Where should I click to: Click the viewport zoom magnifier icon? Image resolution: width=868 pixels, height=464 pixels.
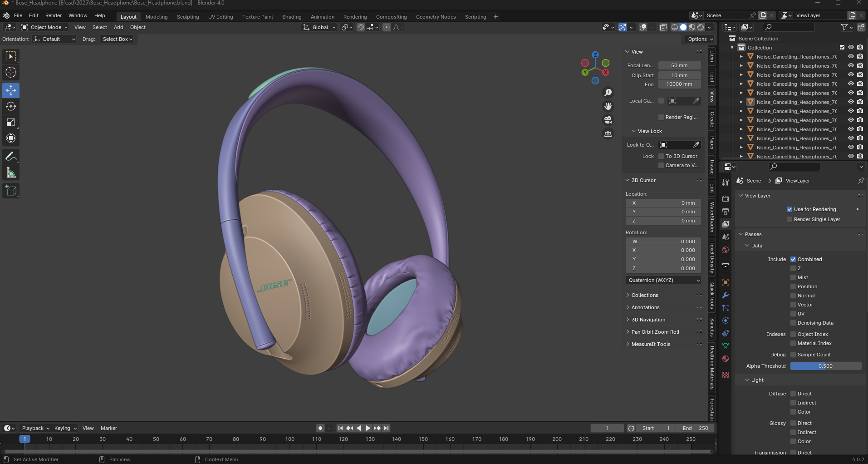pos(608,93)
